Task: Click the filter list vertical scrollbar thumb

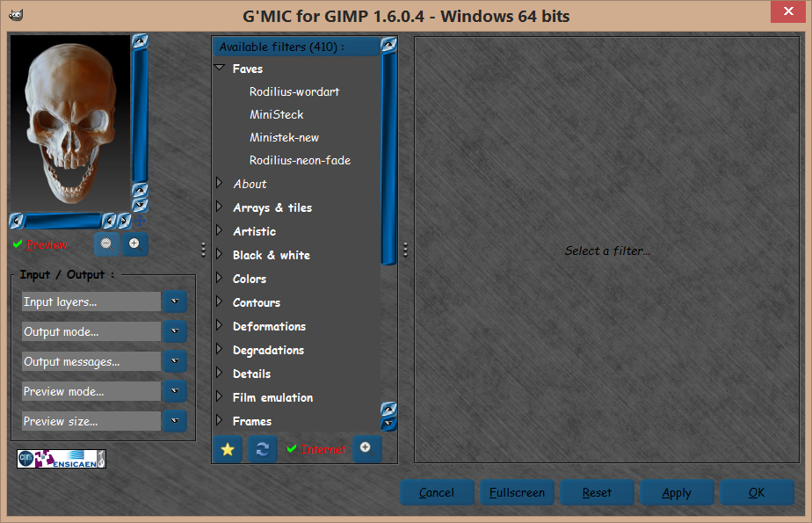Action: tap(389, 158)
